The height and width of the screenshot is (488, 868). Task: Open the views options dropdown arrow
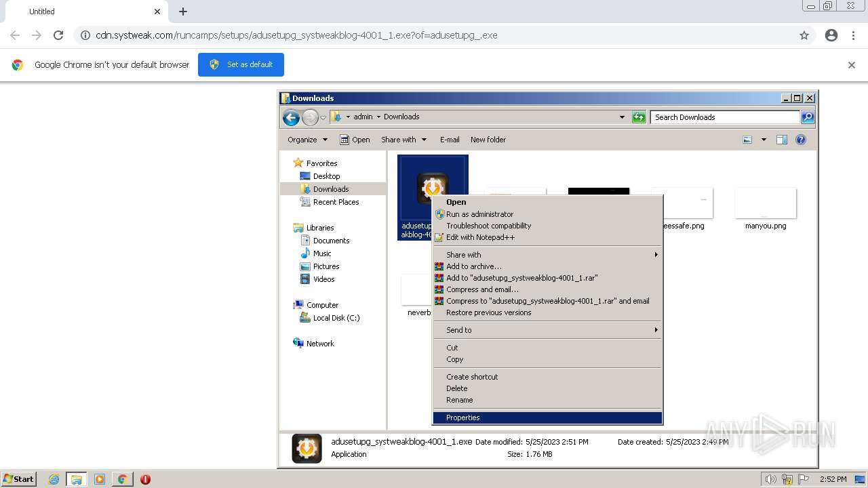pyautogui.click(x=764, y=140)
